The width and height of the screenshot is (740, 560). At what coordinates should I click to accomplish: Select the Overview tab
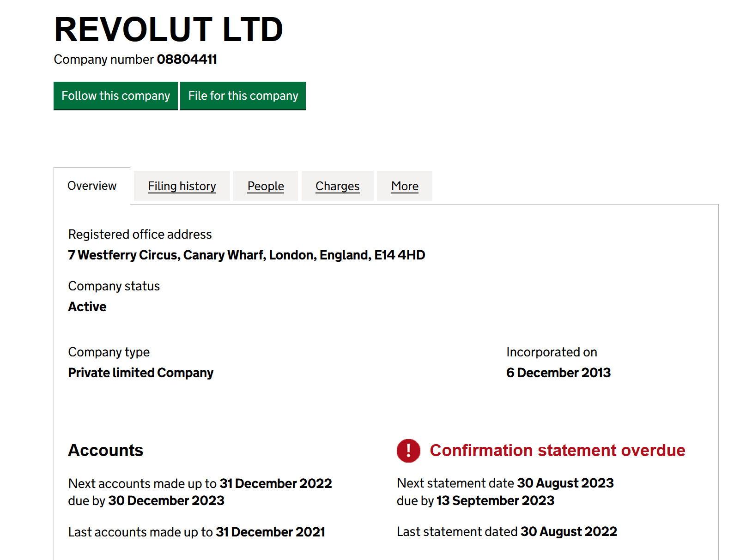[x=92, y=186]
